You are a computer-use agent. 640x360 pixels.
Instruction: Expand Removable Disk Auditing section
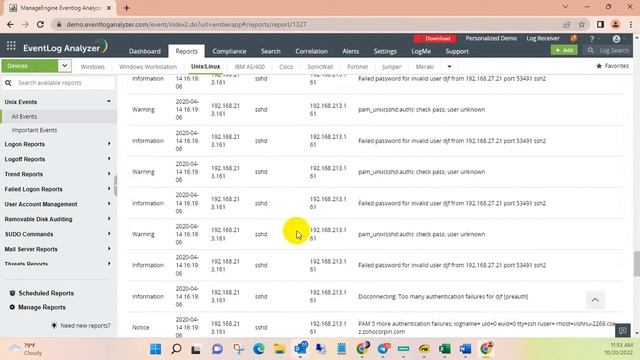click(x=109, y=219)
